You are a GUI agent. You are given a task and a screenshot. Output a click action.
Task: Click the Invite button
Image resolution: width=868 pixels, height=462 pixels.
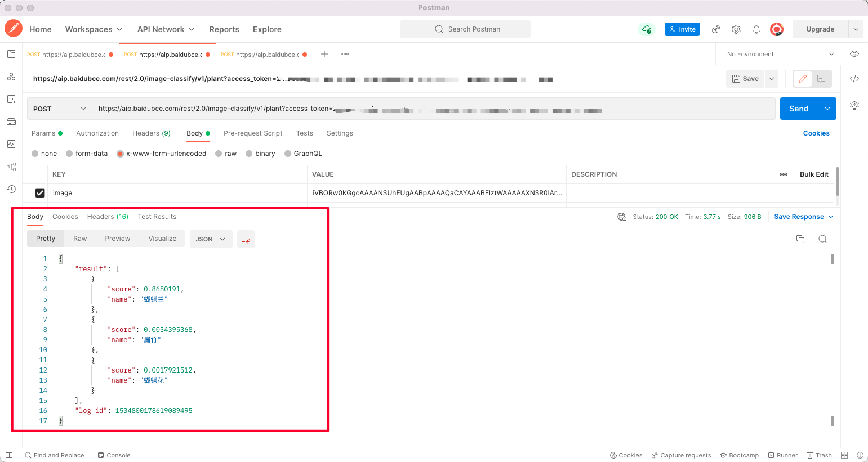pos(682,29)
